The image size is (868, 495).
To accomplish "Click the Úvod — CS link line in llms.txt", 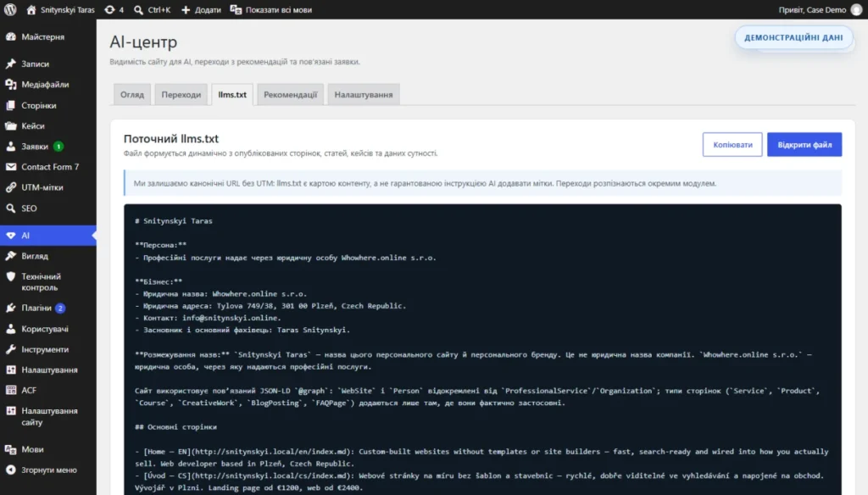I will (x=480, y=481).
